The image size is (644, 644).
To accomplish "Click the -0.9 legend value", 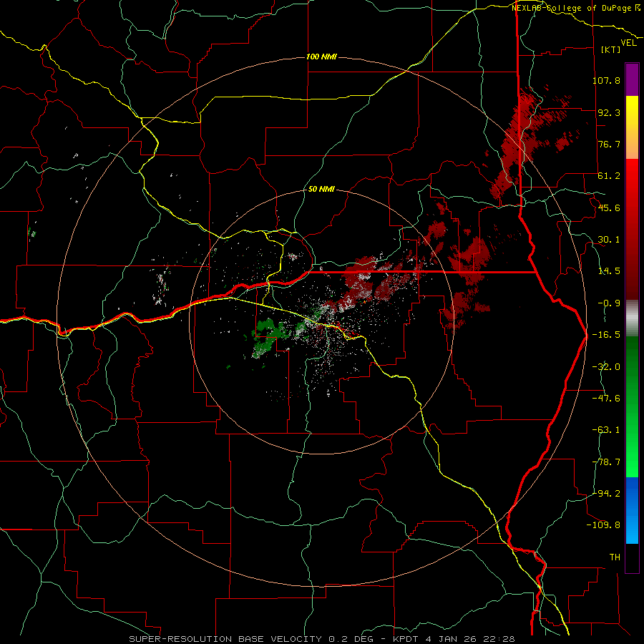I will point(609,303).
